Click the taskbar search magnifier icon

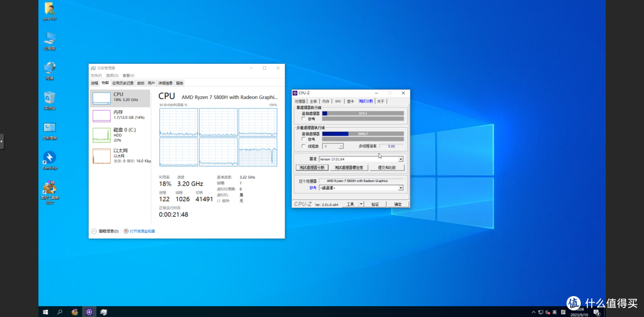pos(60,312)
